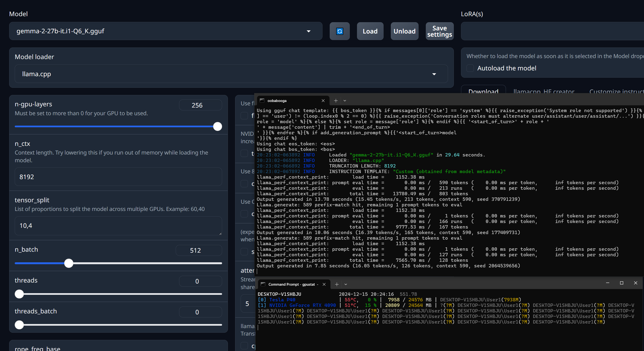Open the Model loader llama.cpp dropdown

231,74
